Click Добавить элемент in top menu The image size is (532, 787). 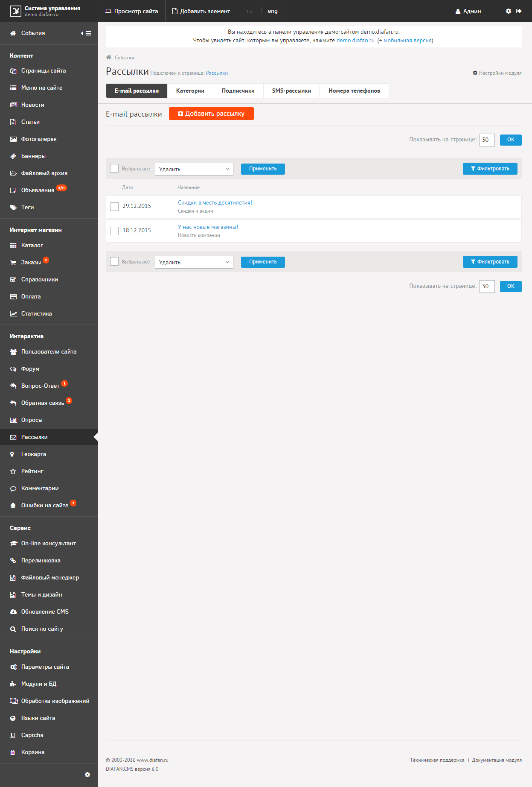click(201, 11)
